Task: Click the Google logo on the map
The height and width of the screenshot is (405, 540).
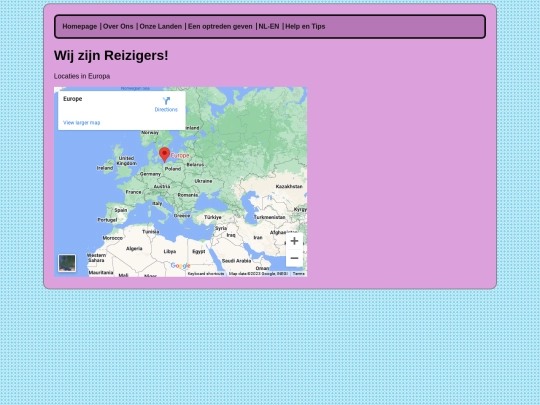Action: click(x=180, y=266)
